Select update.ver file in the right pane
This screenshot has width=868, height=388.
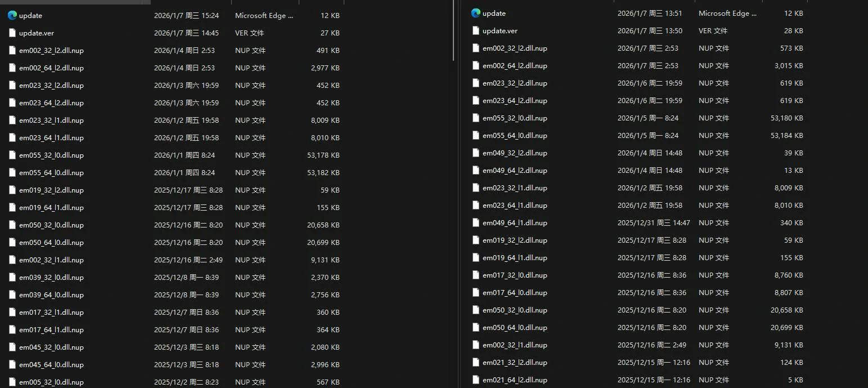[500, 31]
